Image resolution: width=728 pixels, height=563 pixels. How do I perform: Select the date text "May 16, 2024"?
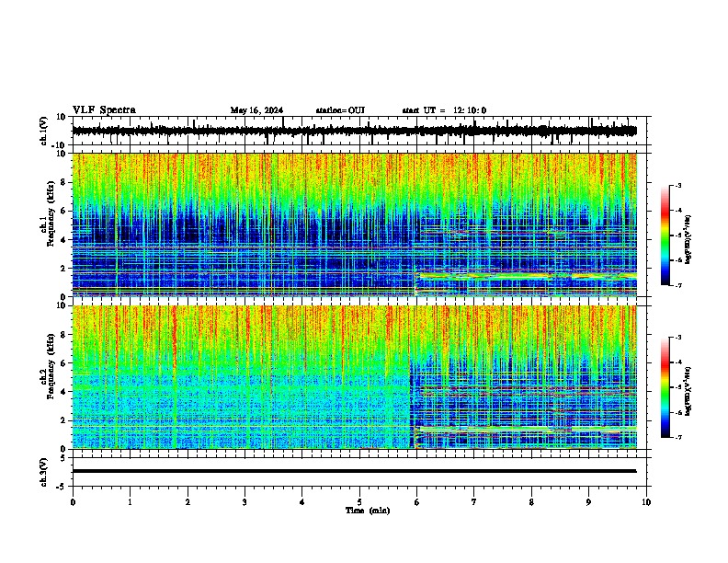coord(256,110)
